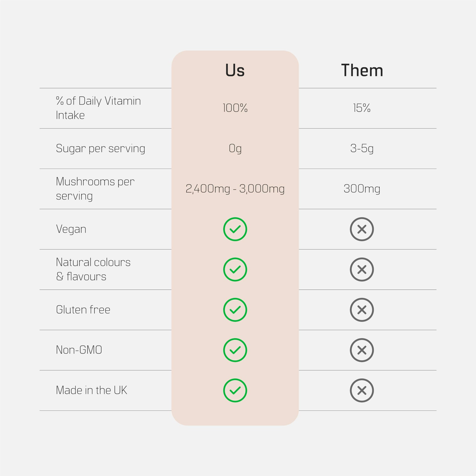Screen dimensions: 476x476
Task: Click the 3-5g sugar value under Them
Action: point(362,148)
